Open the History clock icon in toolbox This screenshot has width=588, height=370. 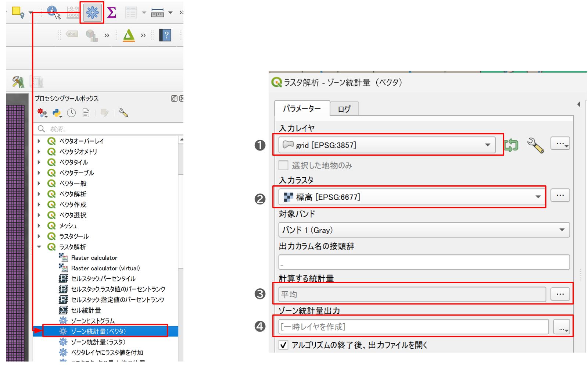tap(71, 113)
